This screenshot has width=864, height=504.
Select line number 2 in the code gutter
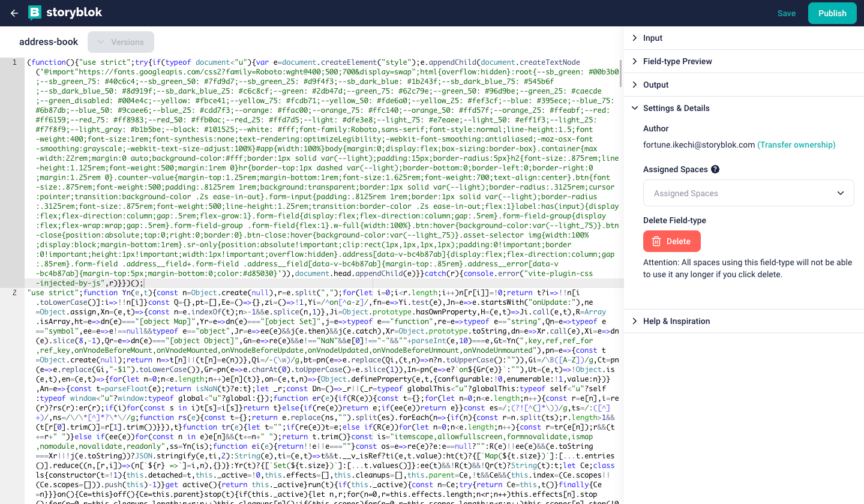tap(14, 293)
